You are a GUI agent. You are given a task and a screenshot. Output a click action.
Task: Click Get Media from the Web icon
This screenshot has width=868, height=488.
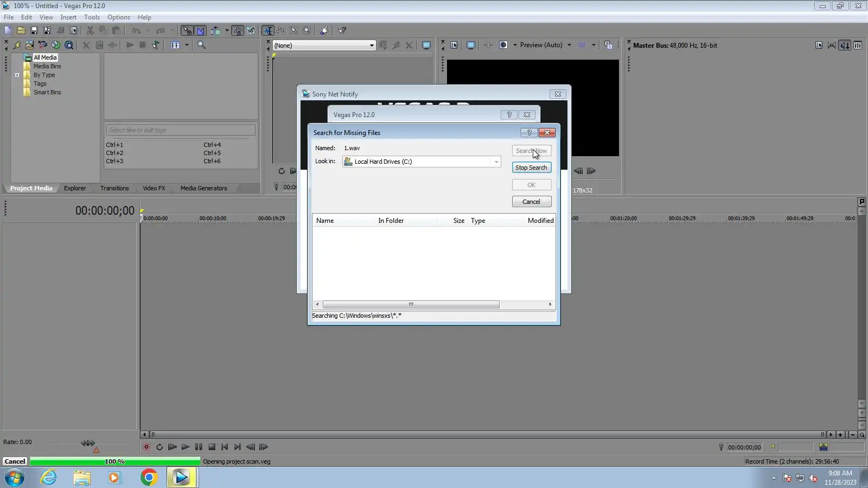[69, 45]
